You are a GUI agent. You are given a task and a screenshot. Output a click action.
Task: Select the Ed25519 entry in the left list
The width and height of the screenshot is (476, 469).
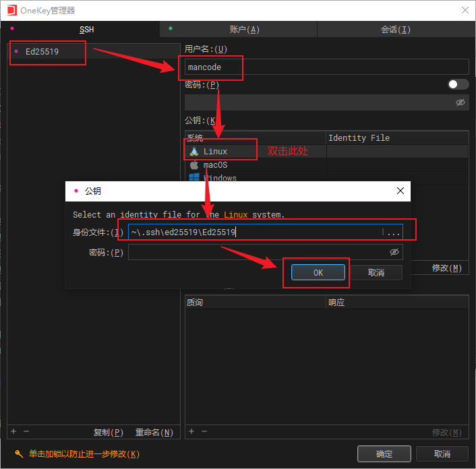click(x=42, y=51)
